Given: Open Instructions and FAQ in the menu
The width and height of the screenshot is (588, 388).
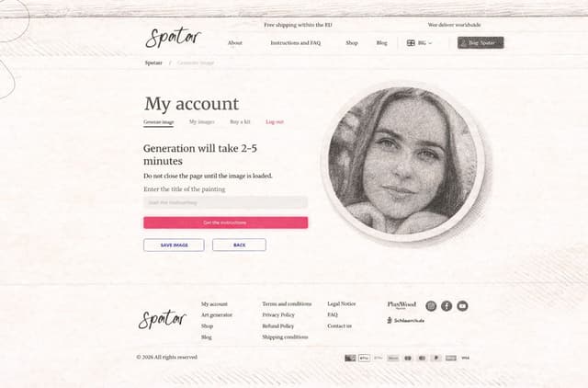Looking at the screenshot, I should point(296,43).
